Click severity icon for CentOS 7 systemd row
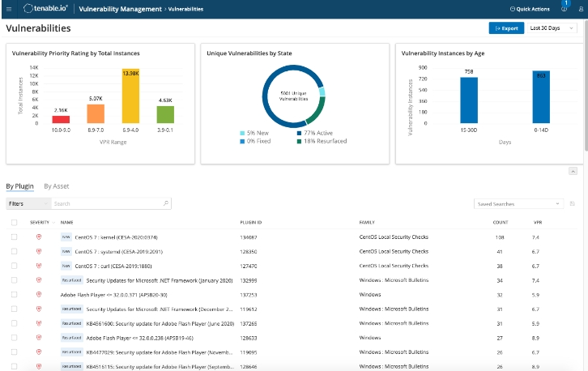 coord(39,251)
